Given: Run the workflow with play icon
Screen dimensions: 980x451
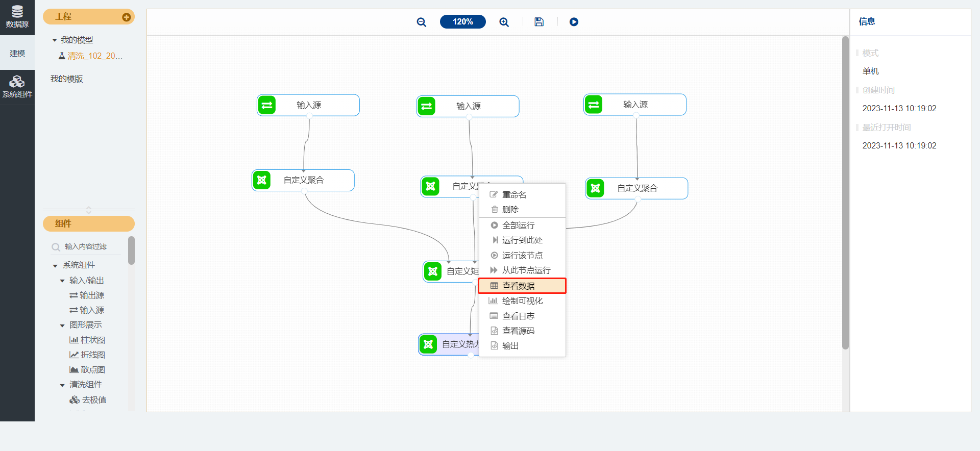Looking at the screenshot, I should (x=574, y=22).
